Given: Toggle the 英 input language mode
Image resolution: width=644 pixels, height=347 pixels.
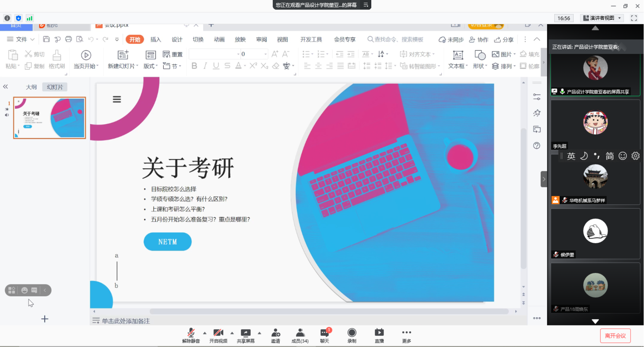Looking at the screenshot, I should click(x=571, y=156).
